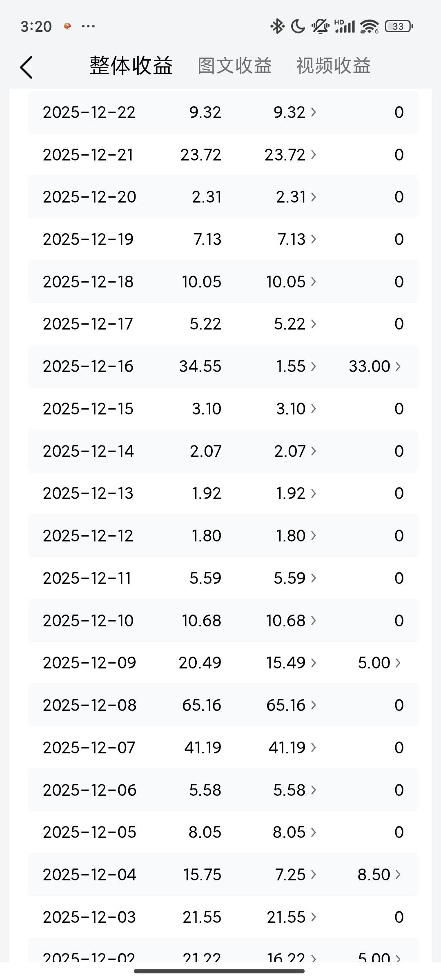
Task: Tap the Wi-Fi status icon
Action: 370,27
